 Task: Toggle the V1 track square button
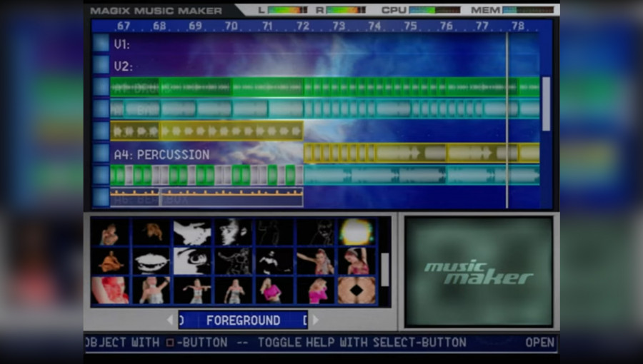coord(101,43)
